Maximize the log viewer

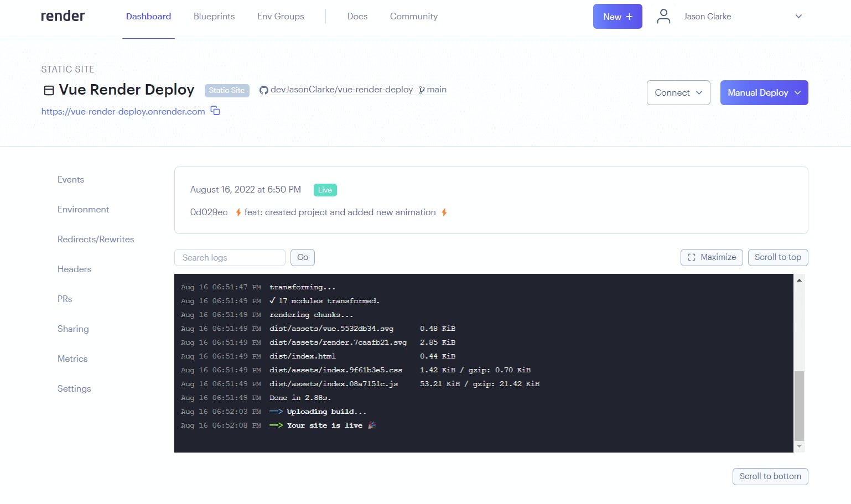click(x=712, y=257)
